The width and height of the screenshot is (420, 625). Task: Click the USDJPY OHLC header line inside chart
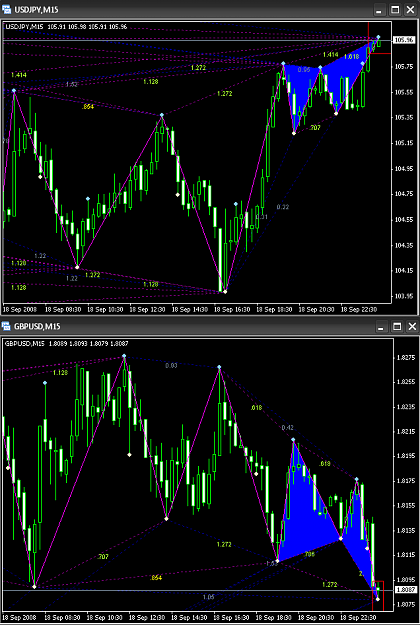[66, 27]
